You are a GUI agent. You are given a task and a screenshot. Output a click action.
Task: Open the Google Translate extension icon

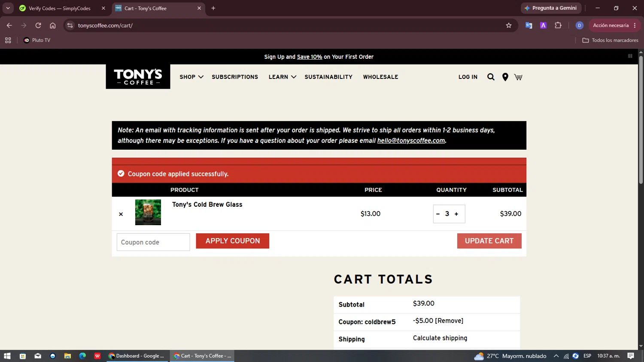(x=529, y=25)
